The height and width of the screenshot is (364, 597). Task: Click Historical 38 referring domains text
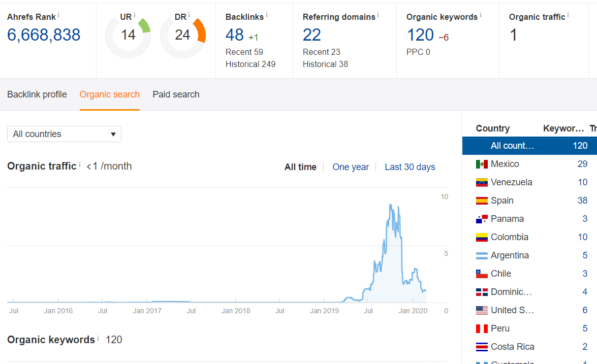coord(325,64)
